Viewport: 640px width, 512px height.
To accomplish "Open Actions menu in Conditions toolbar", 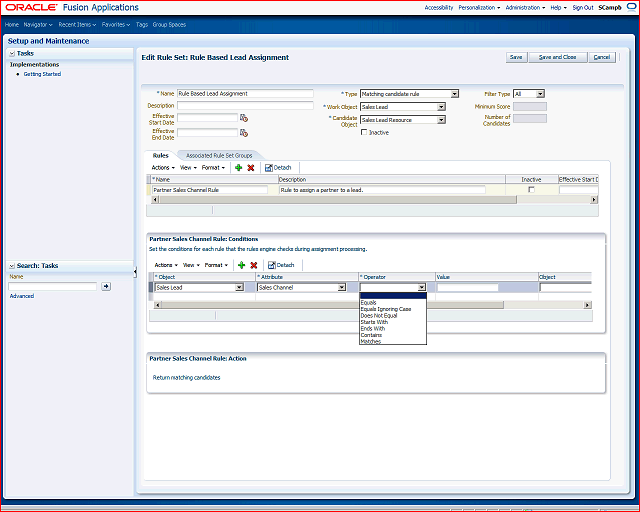I will tap(166, 265).
